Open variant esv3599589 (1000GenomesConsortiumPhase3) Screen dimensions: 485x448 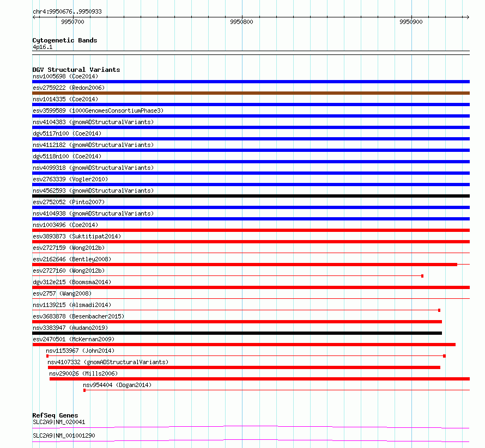(x=98, y=111)
